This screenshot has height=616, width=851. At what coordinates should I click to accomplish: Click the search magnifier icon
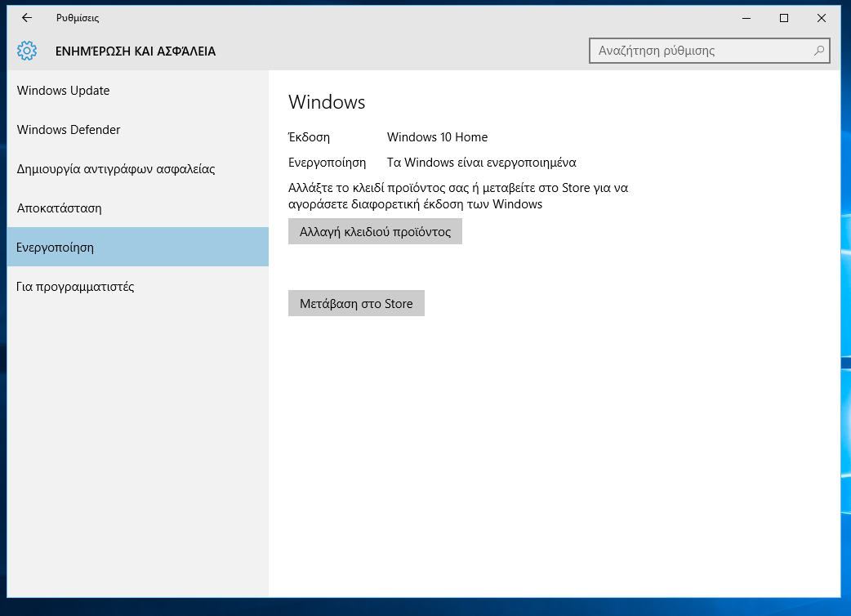point(818,51)
